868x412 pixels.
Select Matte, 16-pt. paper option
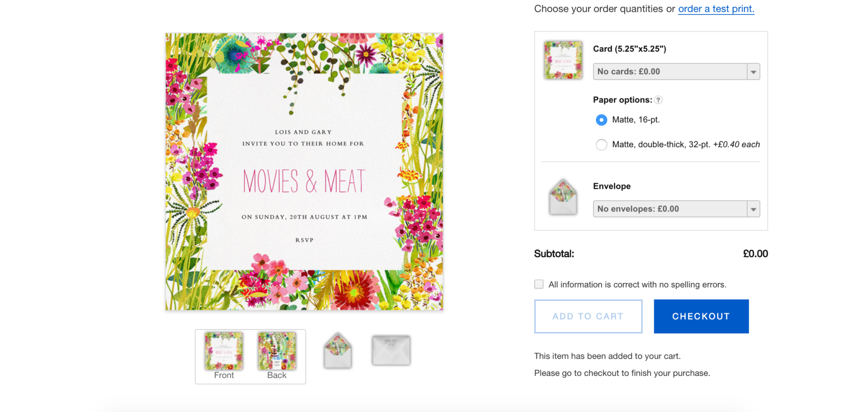point(601,120)
